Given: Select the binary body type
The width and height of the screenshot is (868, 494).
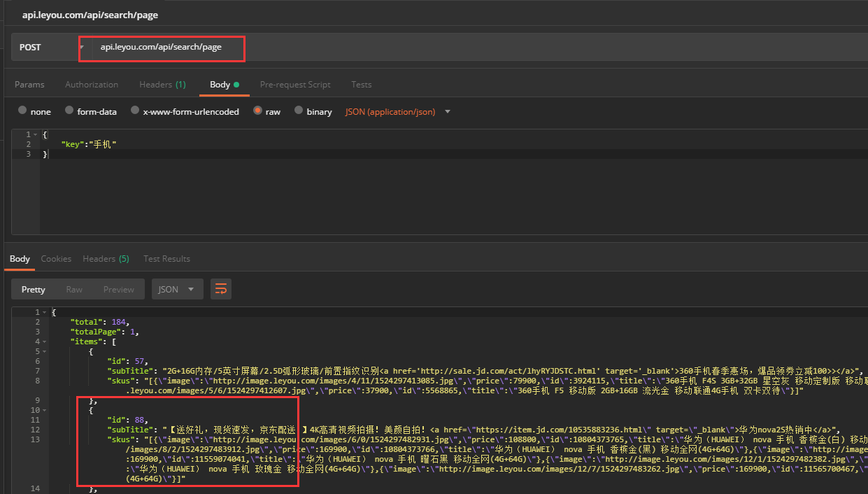Looking at the screenshot, I should (313, 111).
